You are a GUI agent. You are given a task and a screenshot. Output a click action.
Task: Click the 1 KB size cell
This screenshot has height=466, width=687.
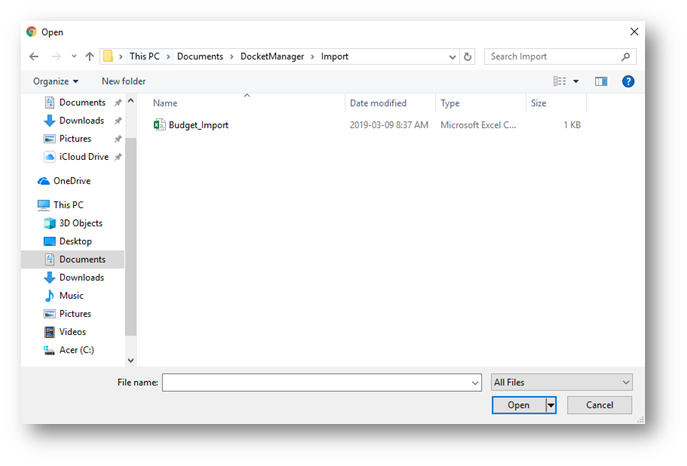coord(572,125)
